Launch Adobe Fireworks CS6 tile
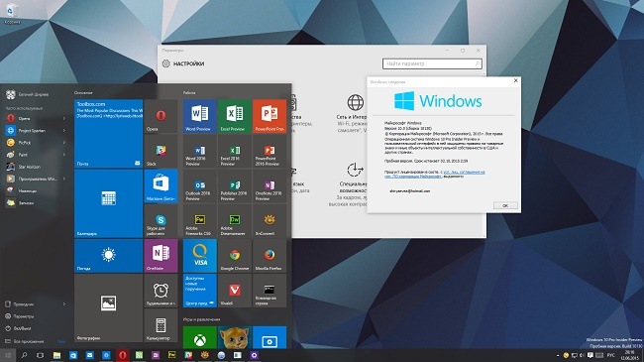Image resolution: width=644 pixels, height=362 pixels. (200, 221)
